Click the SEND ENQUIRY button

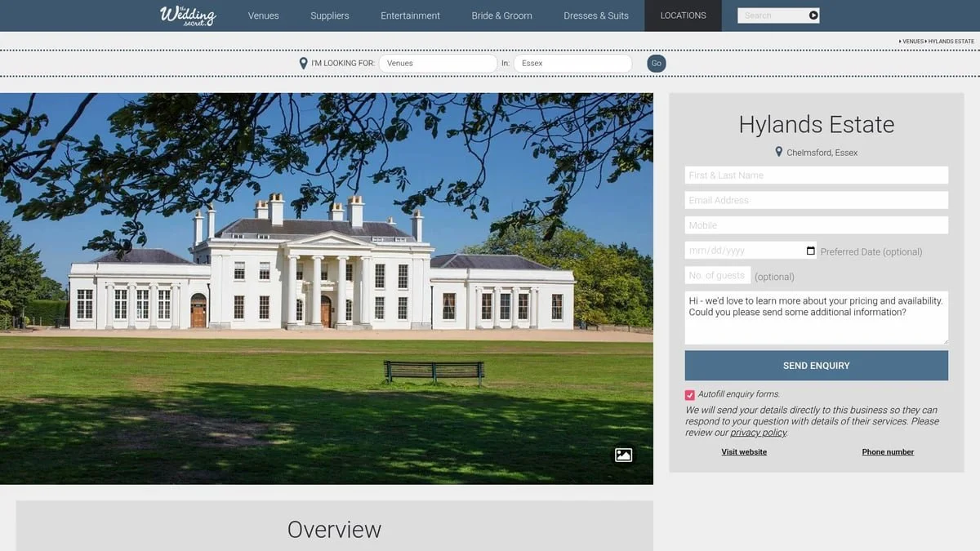817,366
